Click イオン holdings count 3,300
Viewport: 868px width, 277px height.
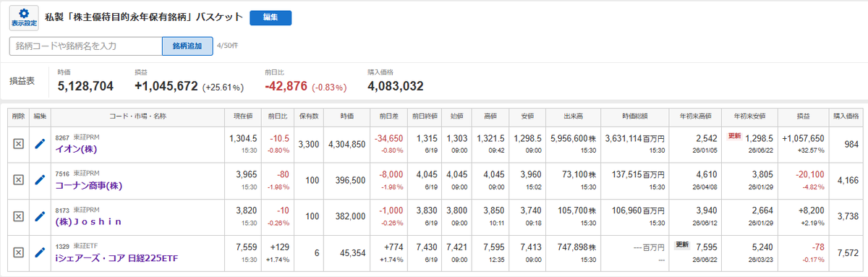[309, 144]
